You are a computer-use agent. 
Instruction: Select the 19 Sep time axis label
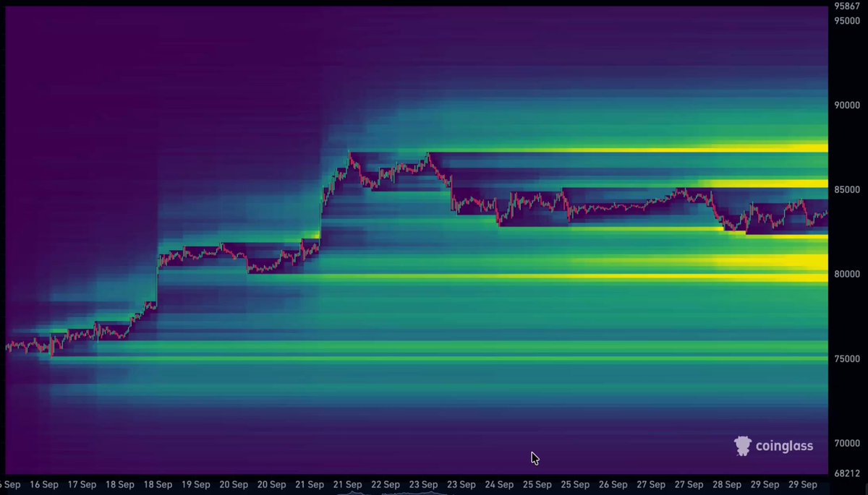(x=196, y=485)
